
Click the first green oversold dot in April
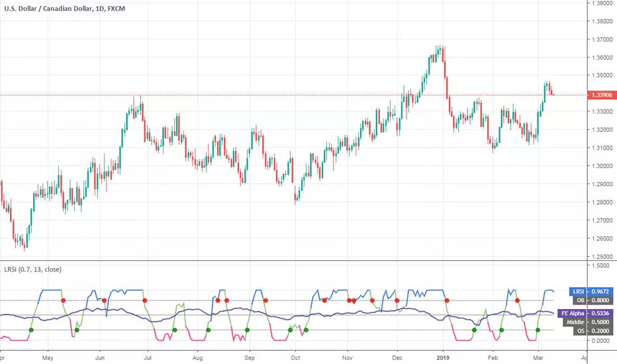[32, 330]
